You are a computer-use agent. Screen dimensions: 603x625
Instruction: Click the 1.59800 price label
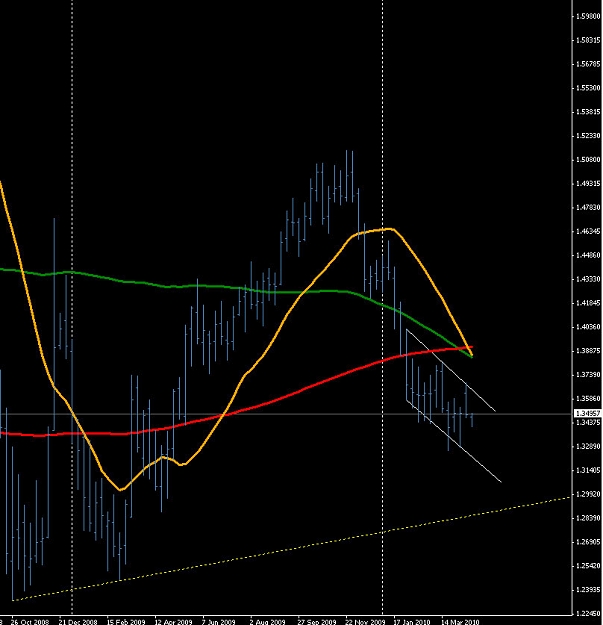click(x=588, y=16)
